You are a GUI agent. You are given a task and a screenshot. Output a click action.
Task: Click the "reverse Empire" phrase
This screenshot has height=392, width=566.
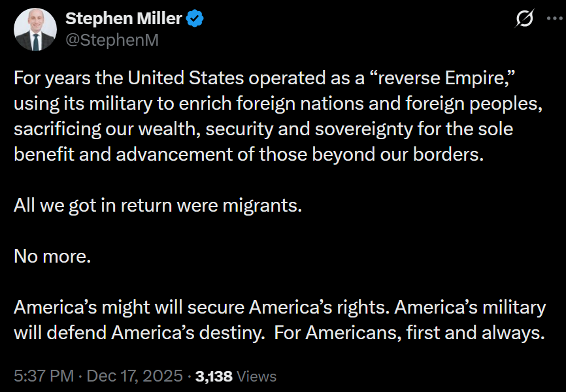tap(437, 78)
